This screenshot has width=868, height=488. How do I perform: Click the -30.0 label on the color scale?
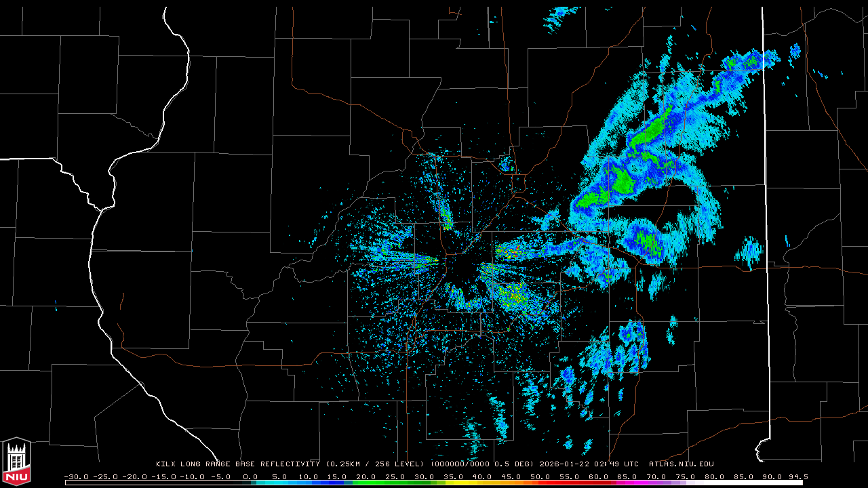(x=76, y=476)
